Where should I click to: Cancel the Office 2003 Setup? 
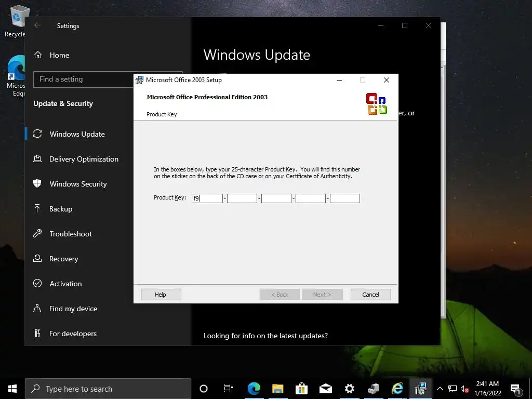[370, 295]
